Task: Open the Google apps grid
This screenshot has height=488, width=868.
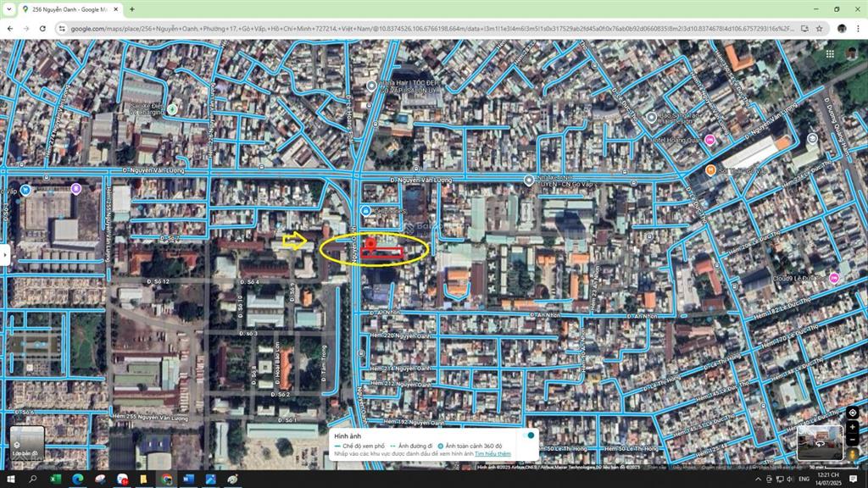Action: click(830, 53)
